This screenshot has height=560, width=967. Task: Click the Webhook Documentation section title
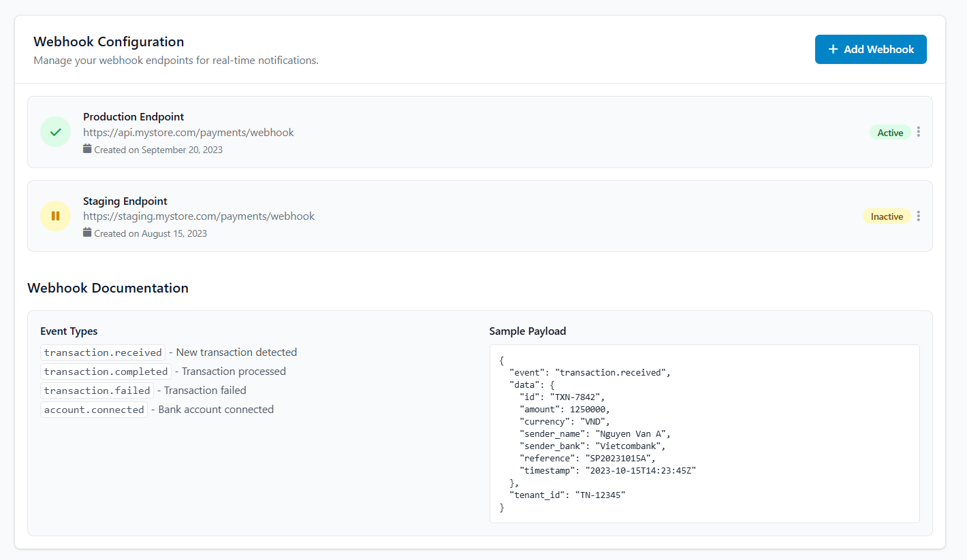click(108, 288)
